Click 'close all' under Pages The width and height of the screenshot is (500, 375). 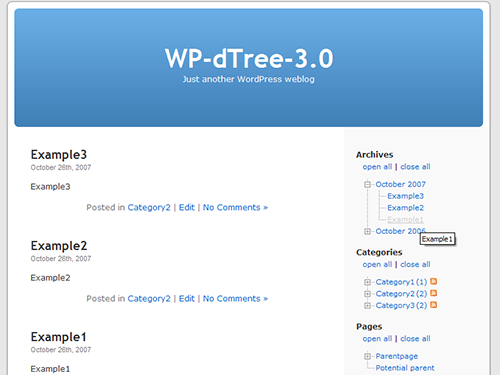pyautogui.click(x=415, y=339)
